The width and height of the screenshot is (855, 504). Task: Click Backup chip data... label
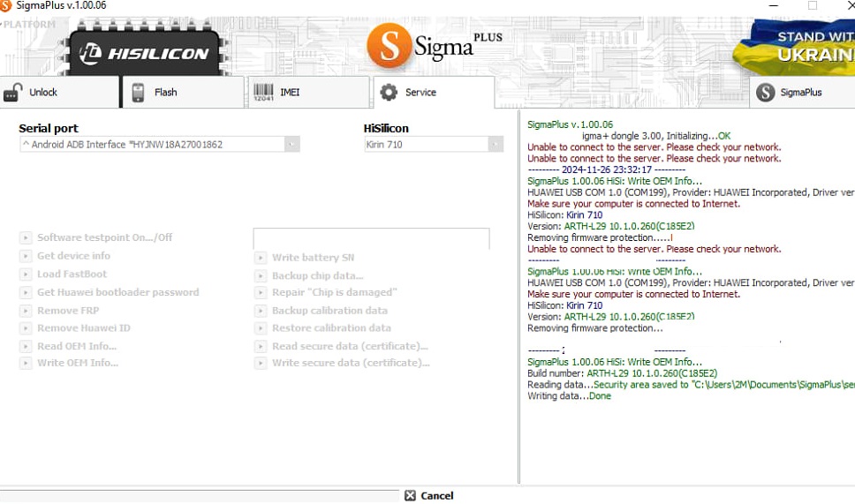click(x=318, y=275)
